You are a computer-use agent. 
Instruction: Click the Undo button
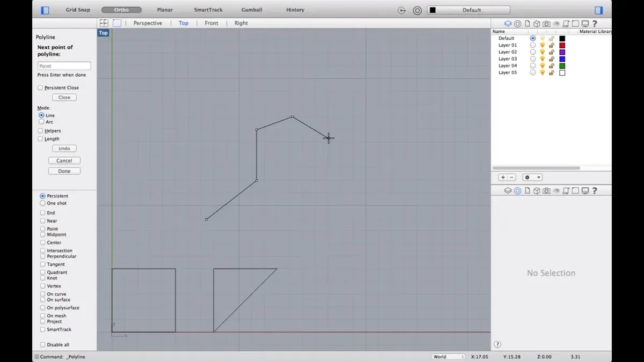coord(64,149)
